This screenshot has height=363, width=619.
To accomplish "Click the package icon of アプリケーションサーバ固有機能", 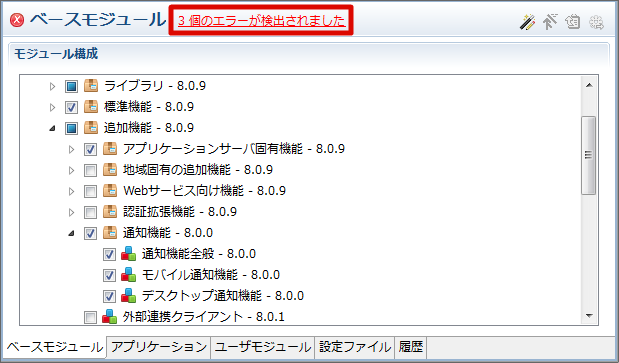I will coord(110,149).
